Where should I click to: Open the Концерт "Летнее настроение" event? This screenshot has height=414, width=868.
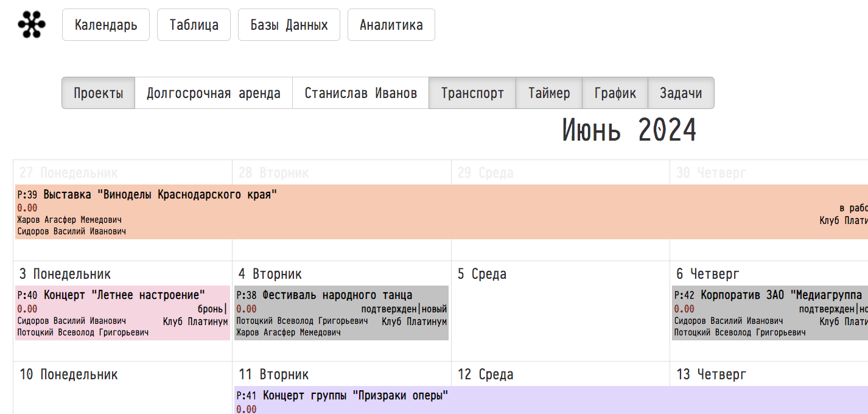124,295
